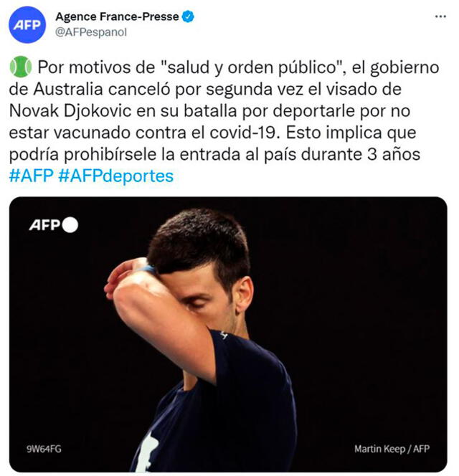Select the photo ID 9W64FG
Viewport: 459px width, 476px height.
click(44, 448)
